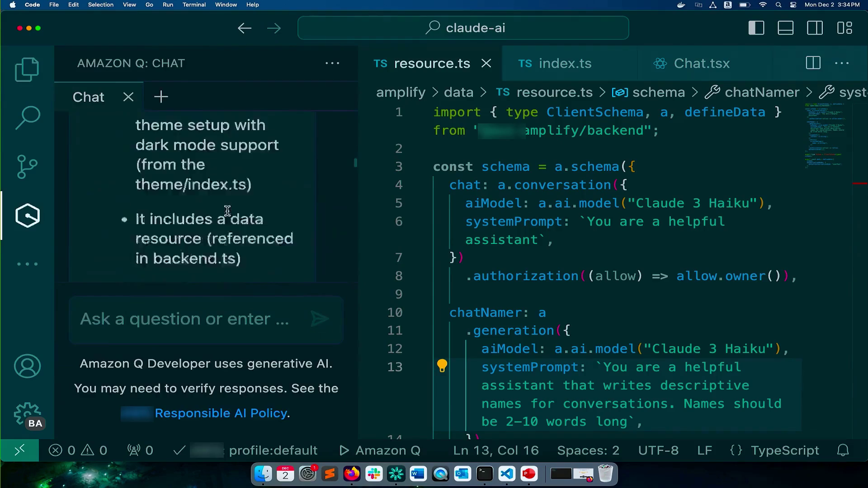
Task: Select the Amazon Q icon in activity bar
Action: click(x=28, y=216)
